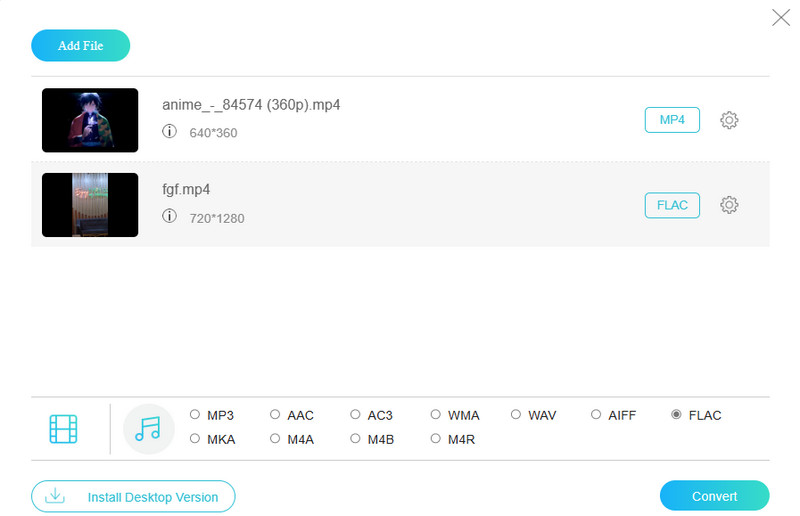The height and width of the screenshot is (516, 800).
Task: Click download icon on Install Desktop Version
Action: pyautogui.click(x=56, y=496)
